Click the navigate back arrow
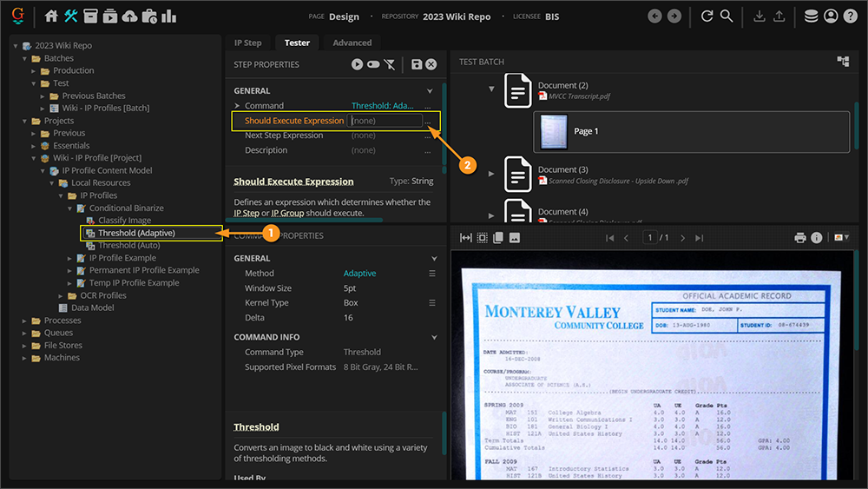This screenshot has width=868, height=489. pos(654,16)
